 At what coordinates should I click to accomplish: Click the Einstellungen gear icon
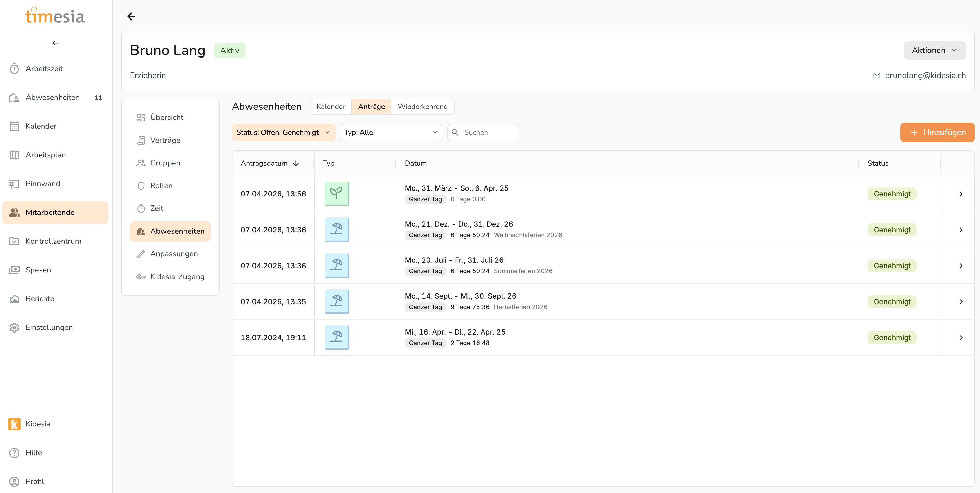14,327
